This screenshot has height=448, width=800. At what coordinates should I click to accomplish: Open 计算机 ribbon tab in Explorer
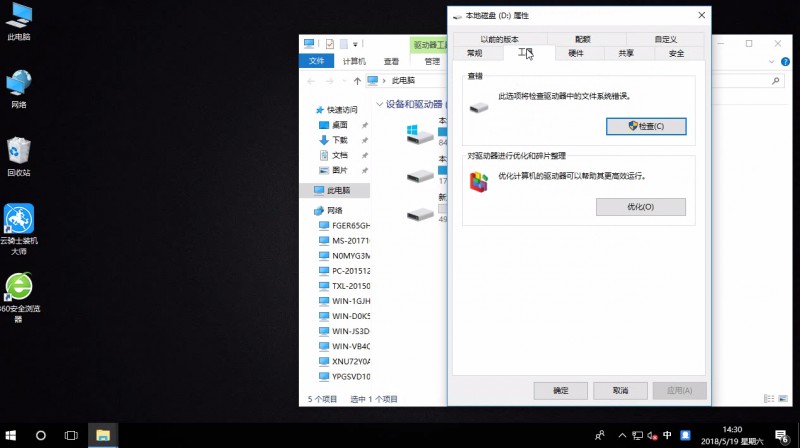[354, 61]
